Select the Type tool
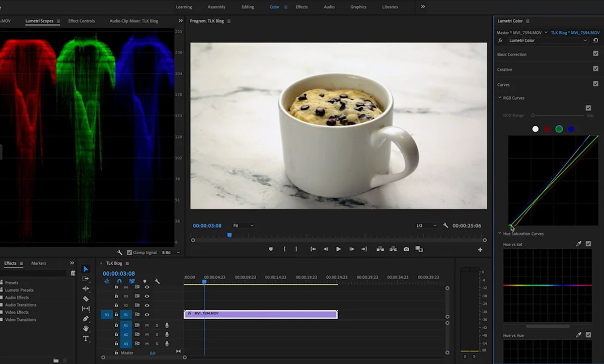Screen dimensions: 604x364 (86, 339)
